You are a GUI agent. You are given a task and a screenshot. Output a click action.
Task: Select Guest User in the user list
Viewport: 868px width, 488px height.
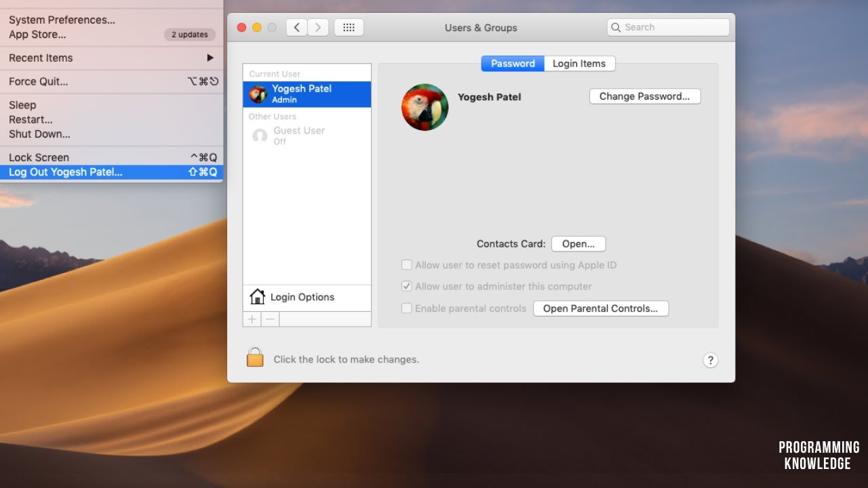pyautogui.click(x=307, y=136)
